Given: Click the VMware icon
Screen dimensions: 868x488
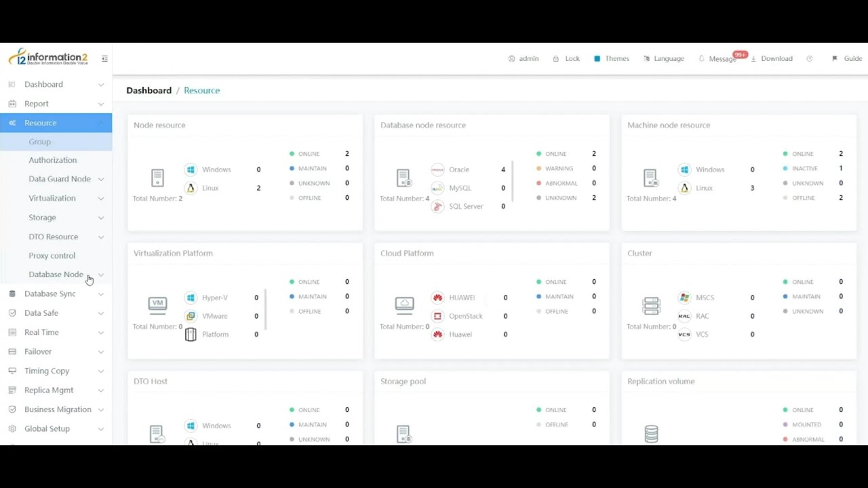Looking at the screenshot, I should (191, 316).
